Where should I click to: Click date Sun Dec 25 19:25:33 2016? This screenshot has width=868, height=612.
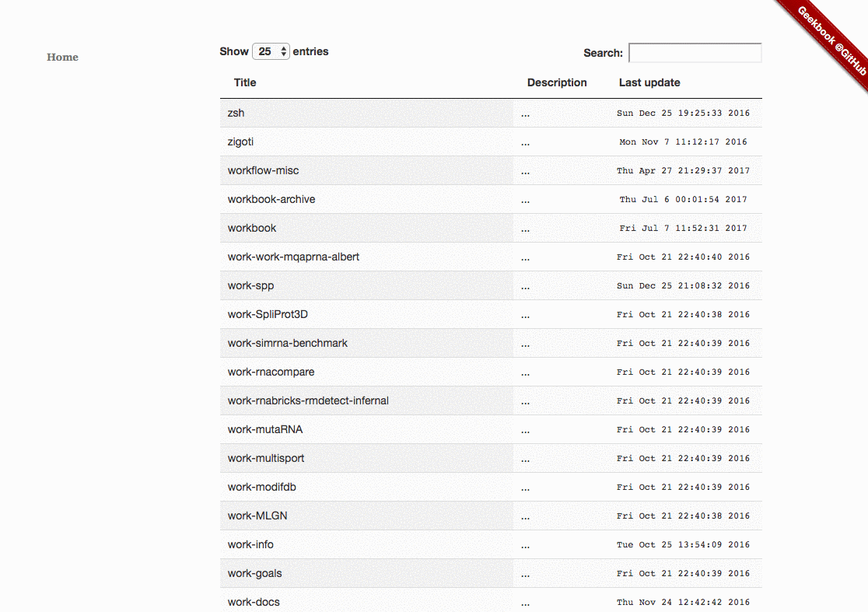click(683, 113)
